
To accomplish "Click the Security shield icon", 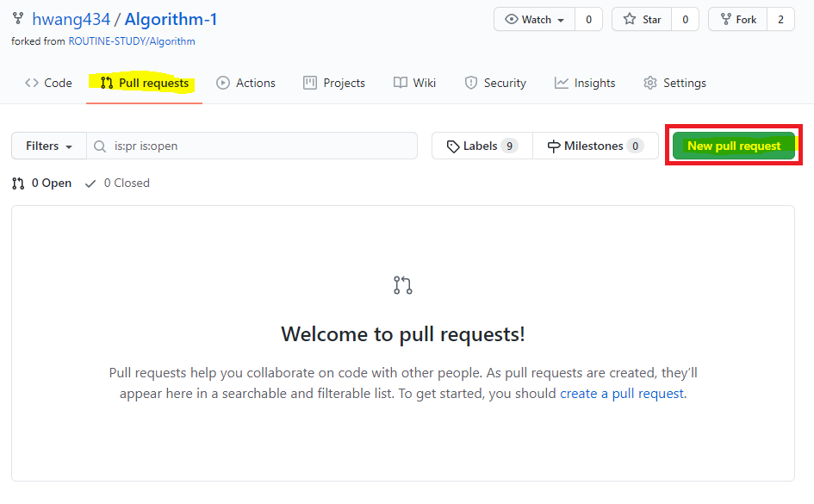I will click(471, 83).
